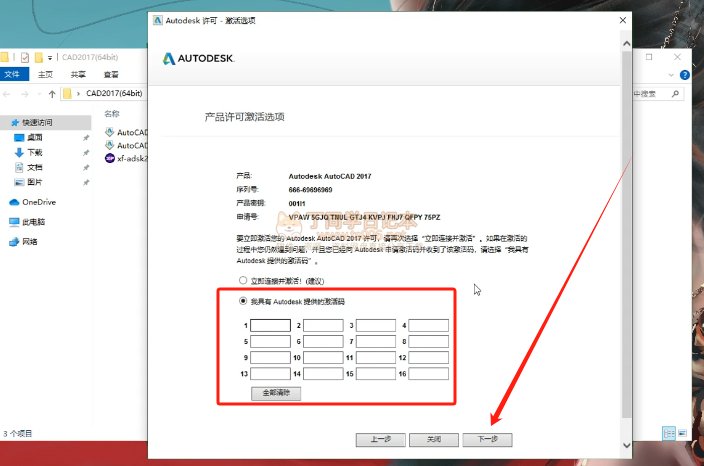Image resolution: width=704 pixels, height=466 pixels.
Task: Click activation code field 16
Action: 428,374
